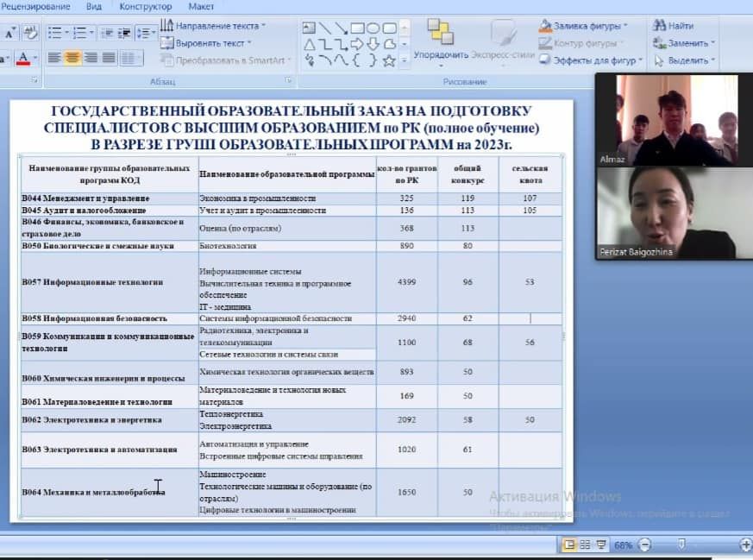The height and width of the screenshot is (560, 753).
Task: Toggle center text alignment
Action: coord(72,59)
